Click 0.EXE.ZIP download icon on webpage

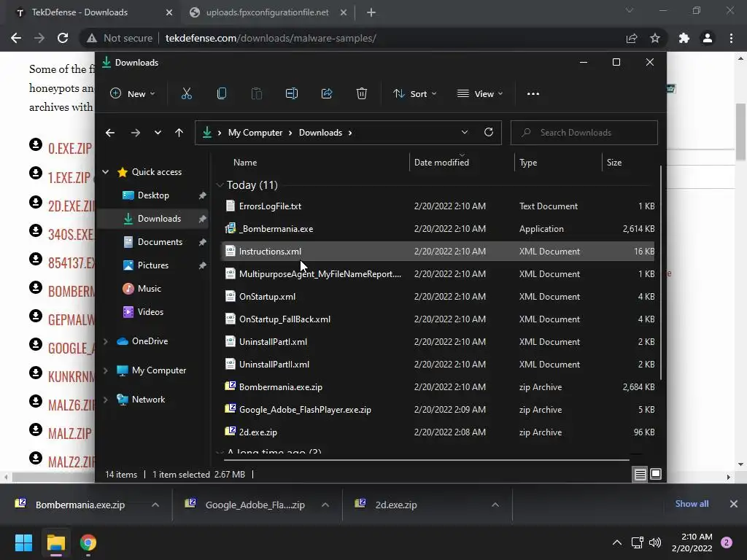[36, 144]
